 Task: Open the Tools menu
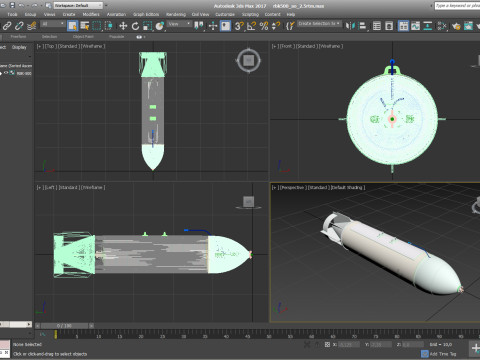[12, 14]
